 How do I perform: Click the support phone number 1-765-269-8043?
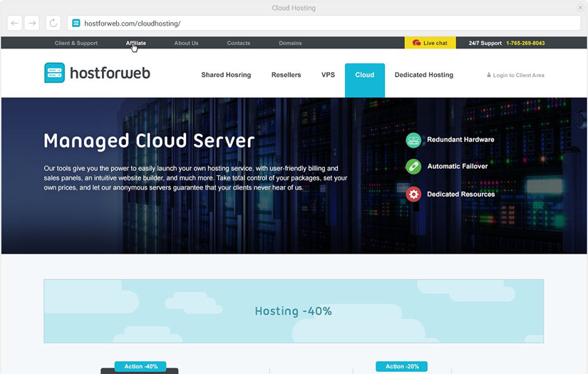525,43
